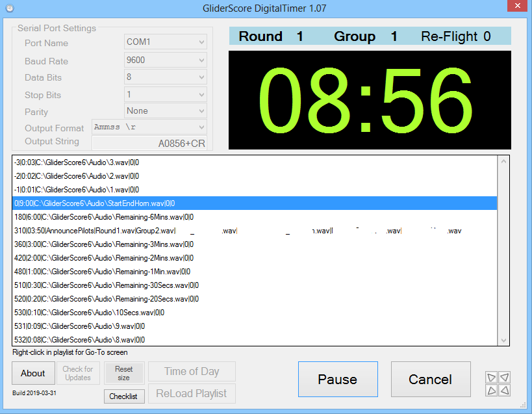Click the Output Format label
Screen dimensions: 532x414
pyautogui.click(x=55, y=128)
